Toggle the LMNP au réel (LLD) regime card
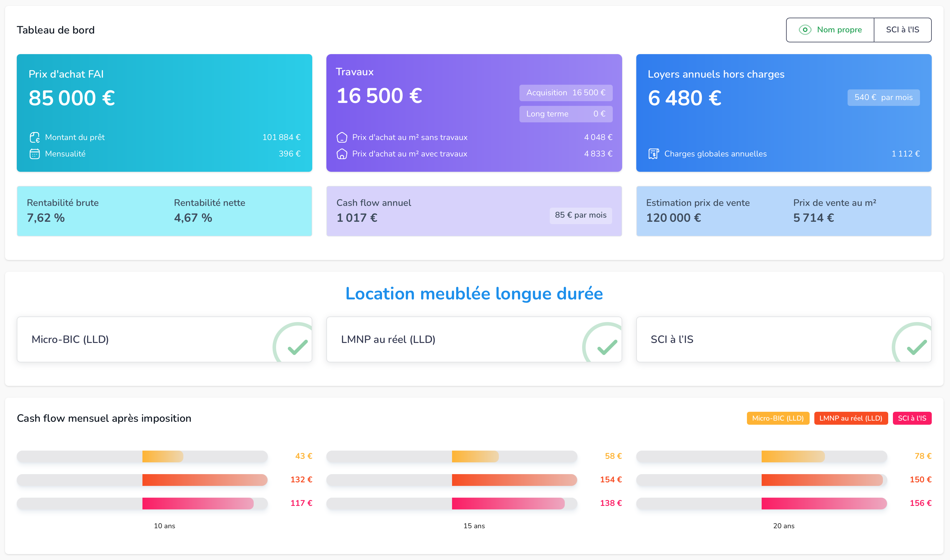The image size is (950, 560). (474, 339)
